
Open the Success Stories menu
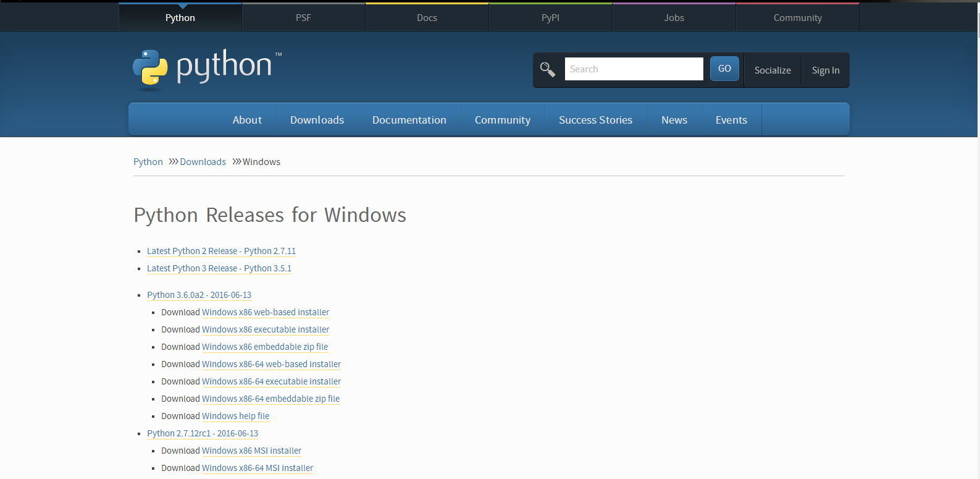(595, 120)
